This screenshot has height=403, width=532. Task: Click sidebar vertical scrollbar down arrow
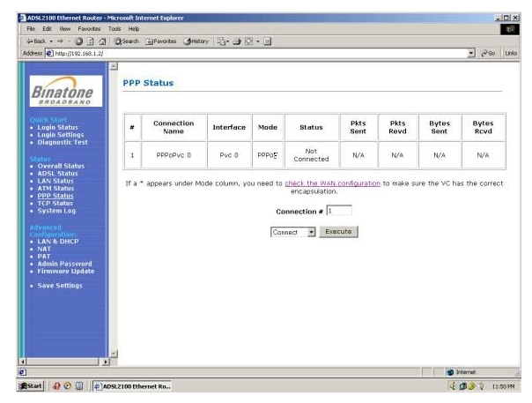coord(114,354)
